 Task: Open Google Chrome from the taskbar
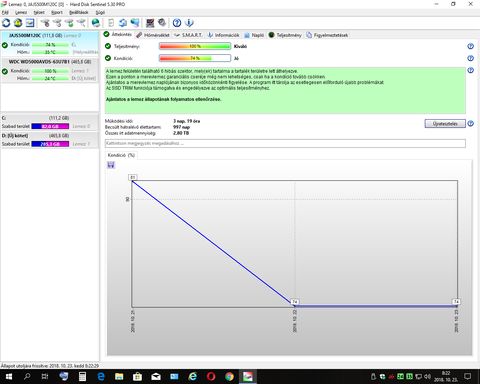[x=229, y=377]
